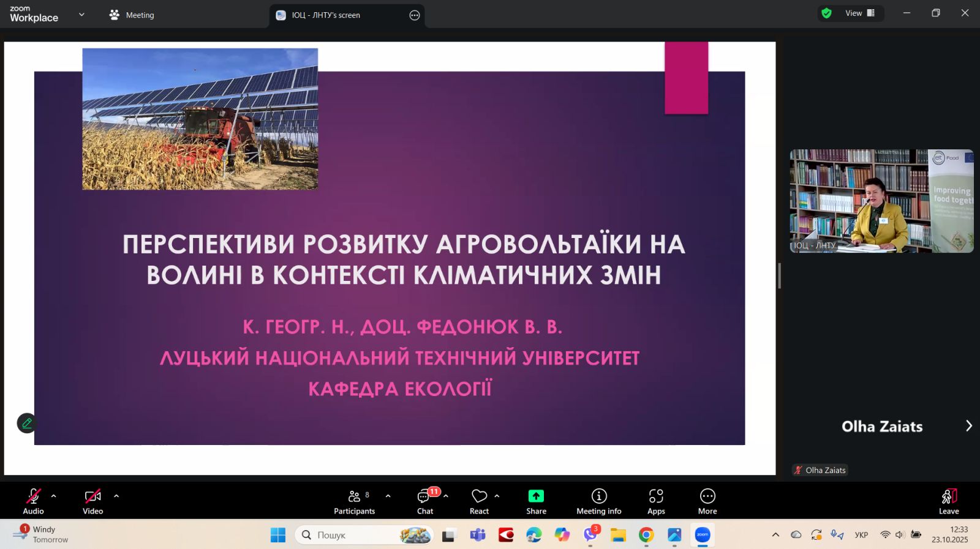
Task: Click the Leave meeting button
Action: 949,501
